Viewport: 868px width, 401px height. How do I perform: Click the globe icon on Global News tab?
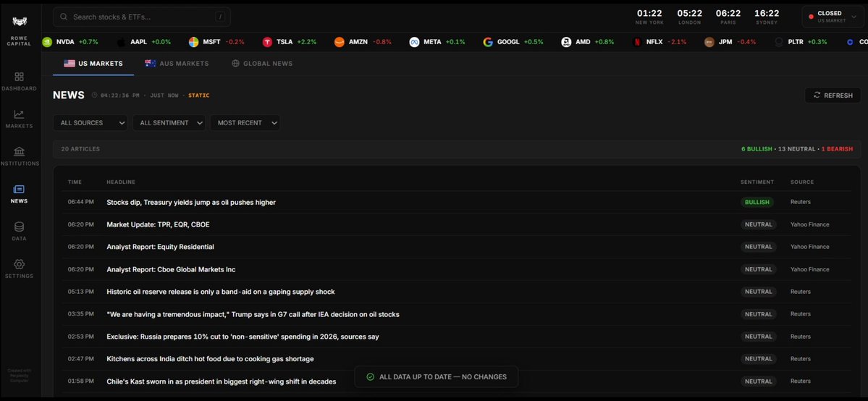(235, 64)
